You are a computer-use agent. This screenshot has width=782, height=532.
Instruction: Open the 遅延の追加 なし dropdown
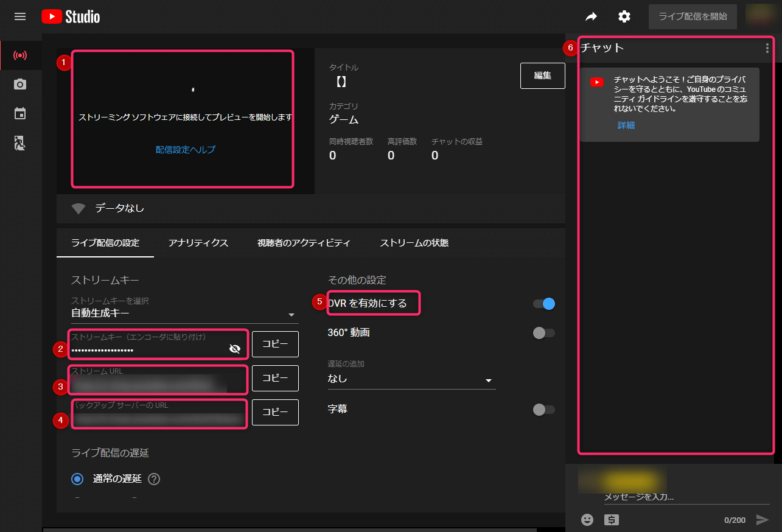coord(412,379)
